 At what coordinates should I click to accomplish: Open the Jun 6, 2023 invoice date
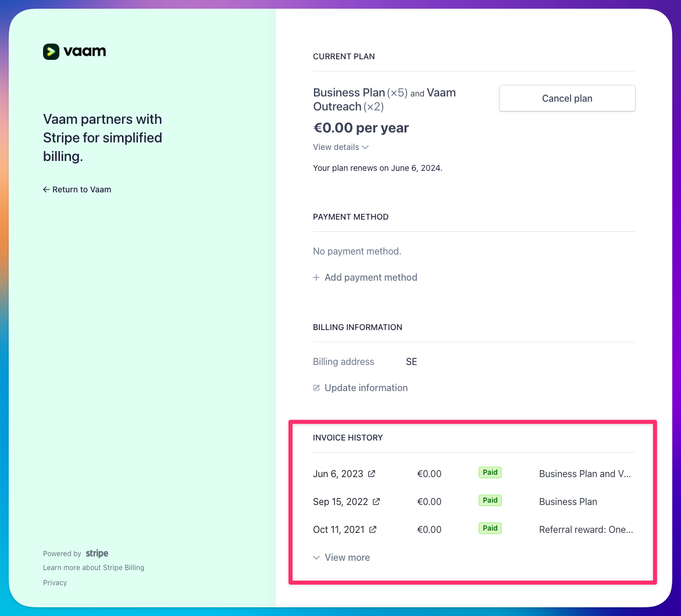[338, 474]
